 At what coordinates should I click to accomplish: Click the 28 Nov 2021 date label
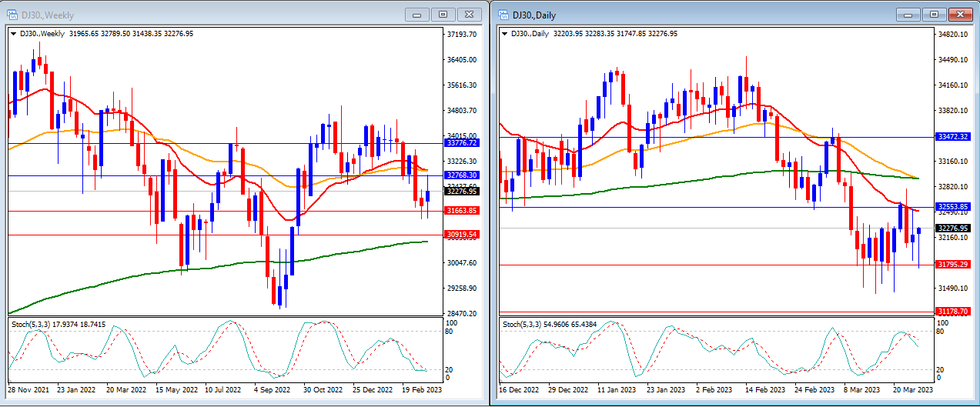tap(29, 390)
